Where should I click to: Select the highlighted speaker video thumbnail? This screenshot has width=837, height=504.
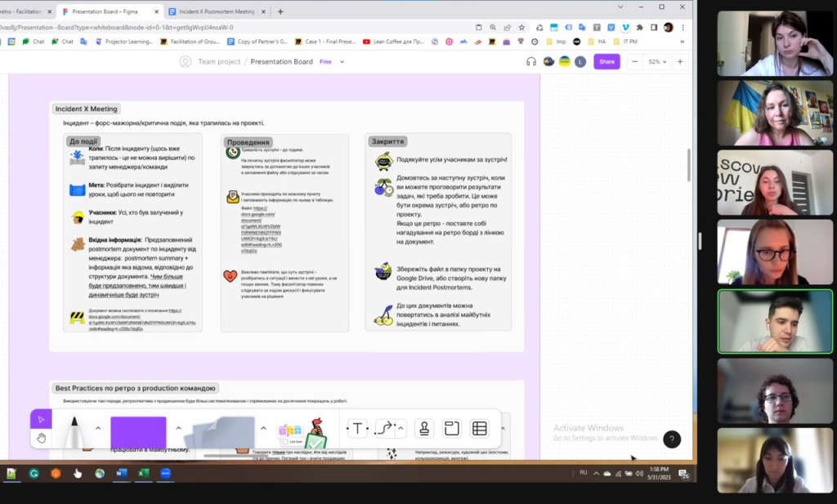pos(775,322)
